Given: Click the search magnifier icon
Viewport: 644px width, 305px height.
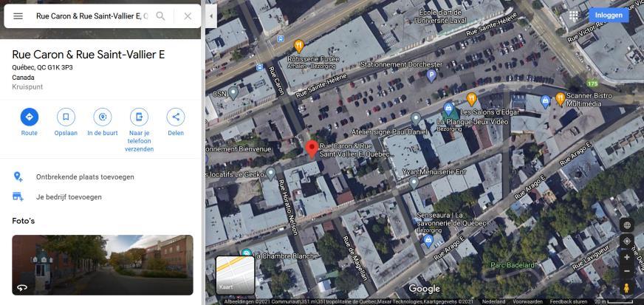Looking at the screenshot, I should click(x=160, y=16).
